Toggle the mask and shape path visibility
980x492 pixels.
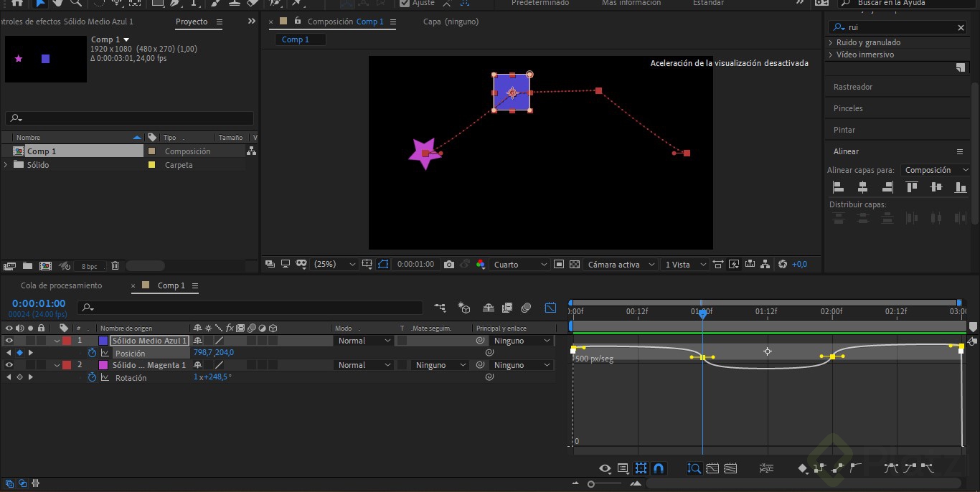tap(383, 265)
